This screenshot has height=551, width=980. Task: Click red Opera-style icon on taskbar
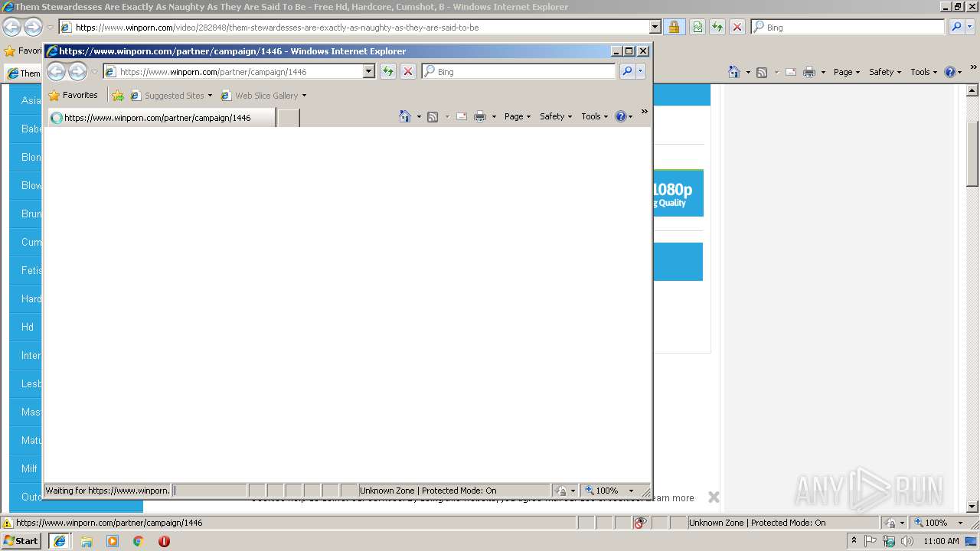[164, 541]
